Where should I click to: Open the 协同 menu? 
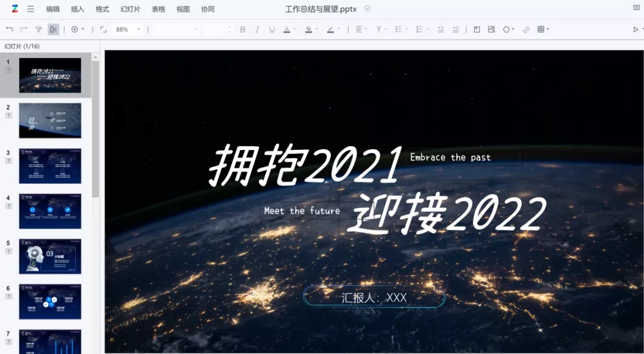point(208,9)
